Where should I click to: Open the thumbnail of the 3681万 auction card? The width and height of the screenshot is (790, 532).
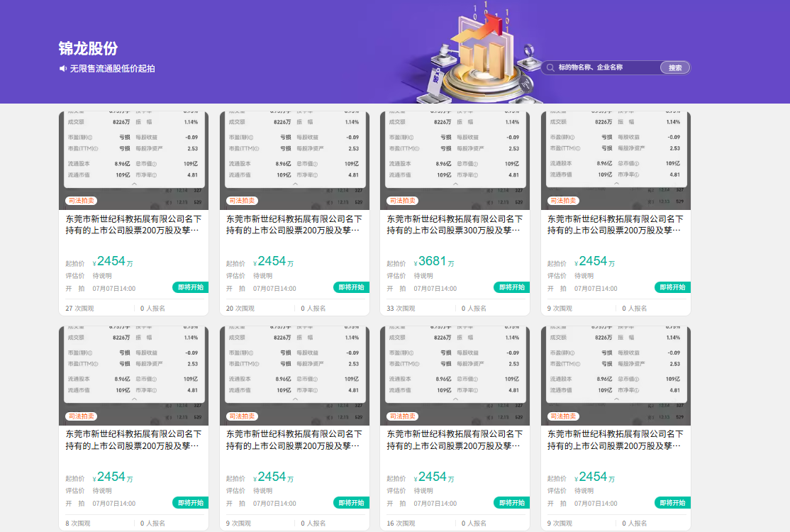tap(455, 160)
